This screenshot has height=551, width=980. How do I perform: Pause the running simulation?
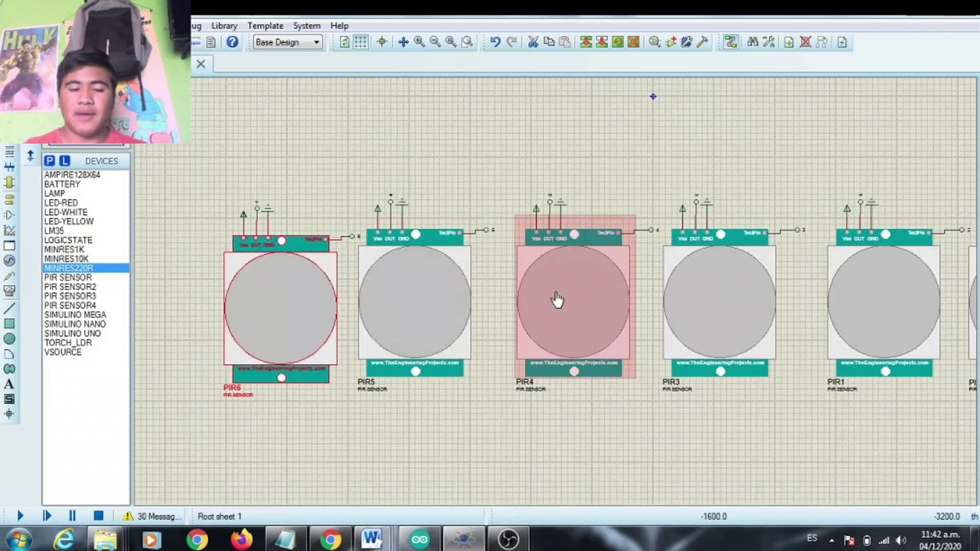tap(72, 517)
